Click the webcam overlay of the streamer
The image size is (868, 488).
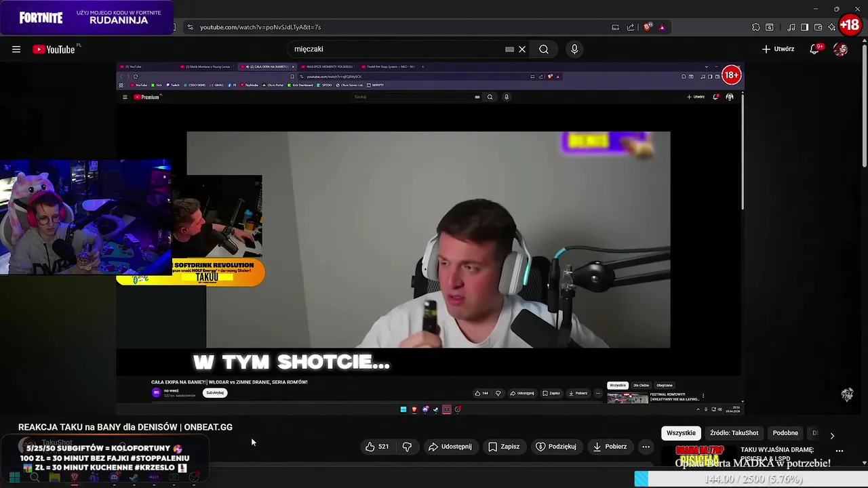coord(85,217)
